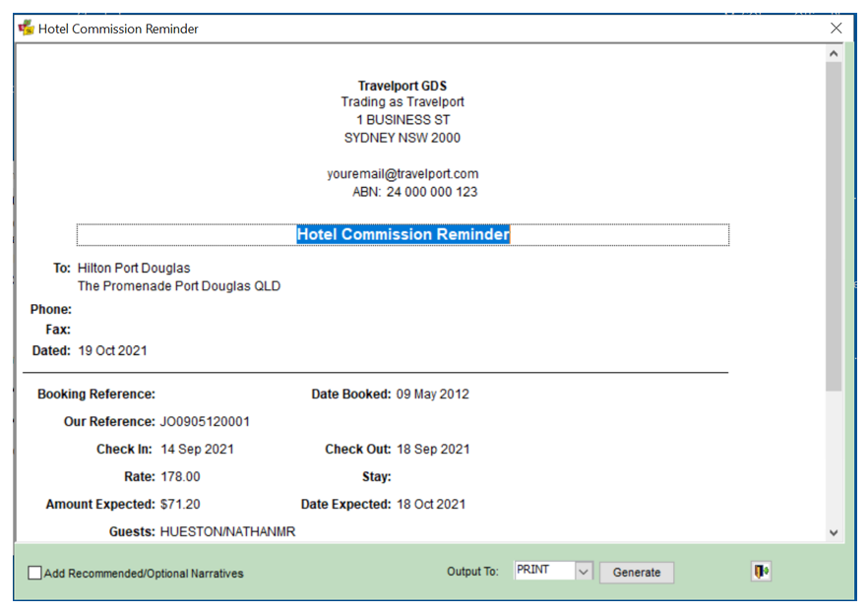Click the exit door icon
The width and height of the screenshot is (868, 611).
tap(761, 572)
